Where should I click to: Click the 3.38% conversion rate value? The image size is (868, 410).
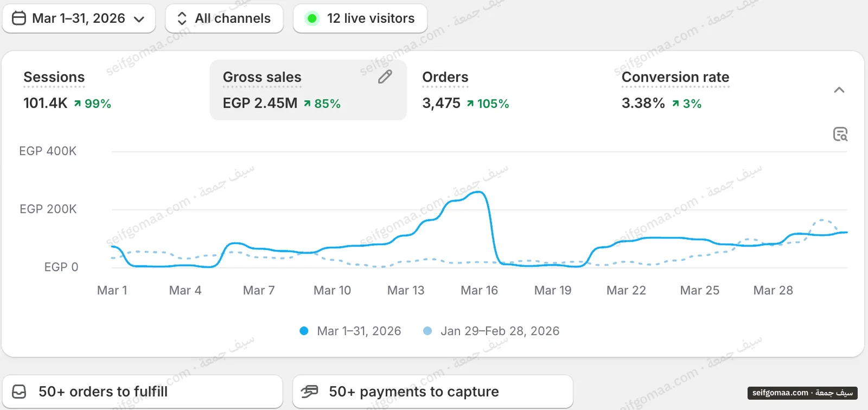coord(643,103)
